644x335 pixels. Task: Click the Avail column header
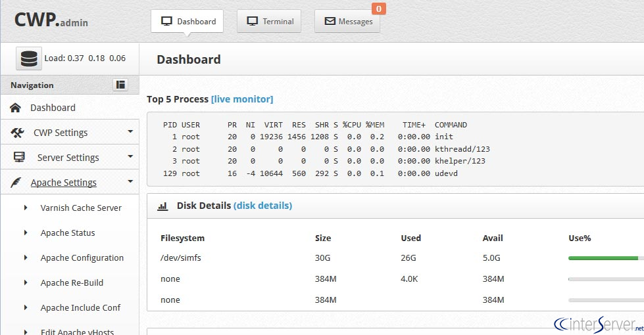click(x=493, y=238)
